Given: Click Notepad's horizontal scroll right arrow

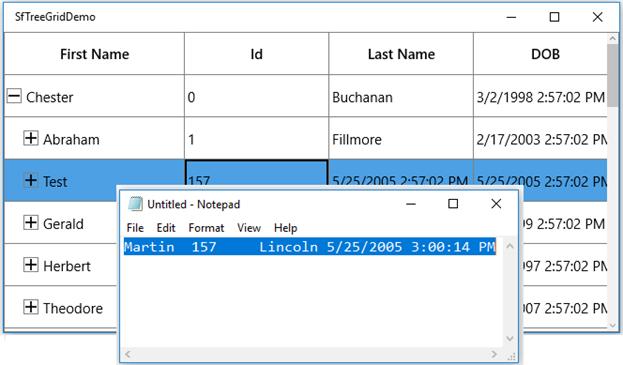Looking at the screenshot, I should click(x=494, y=354).
